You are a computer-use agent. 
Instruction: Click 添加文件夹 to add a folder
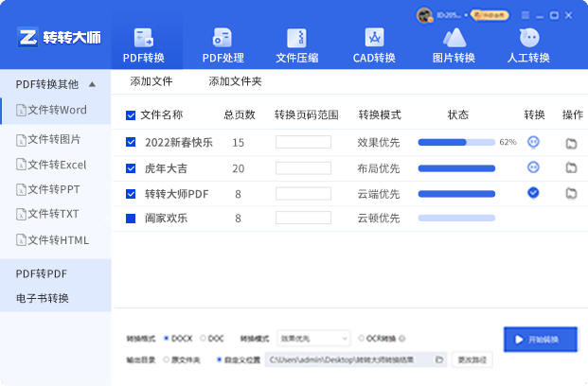tap(235, 81)
